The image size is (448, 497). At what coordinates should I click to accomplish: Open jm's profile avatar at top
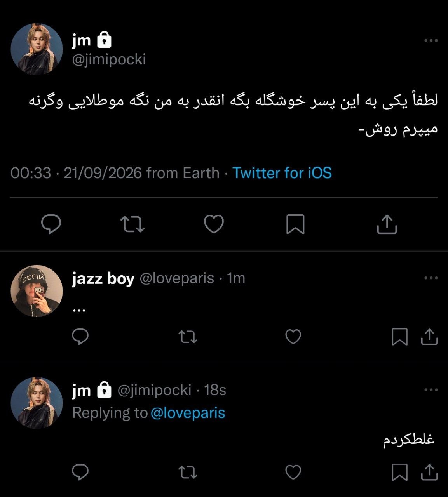37,49
